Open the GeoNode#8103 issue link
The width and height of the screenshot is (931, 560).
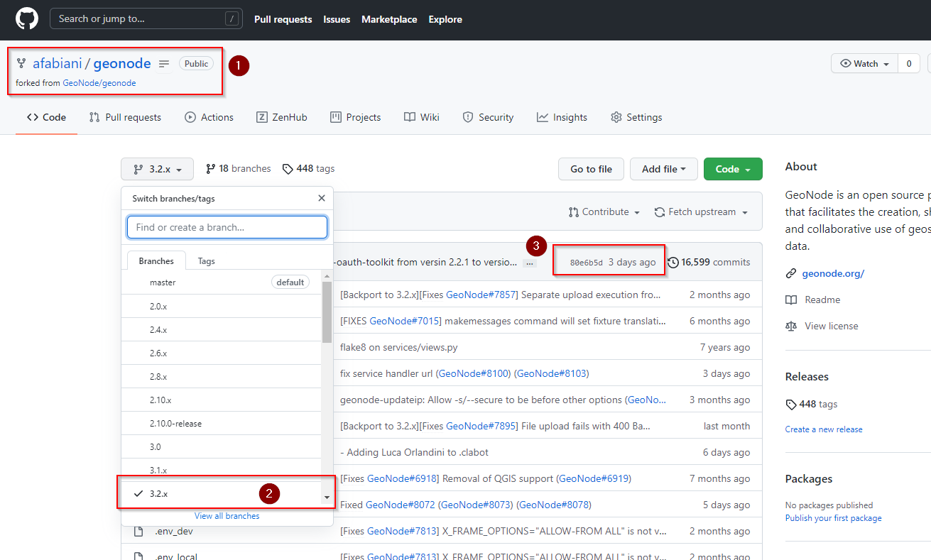click(552, 373)
